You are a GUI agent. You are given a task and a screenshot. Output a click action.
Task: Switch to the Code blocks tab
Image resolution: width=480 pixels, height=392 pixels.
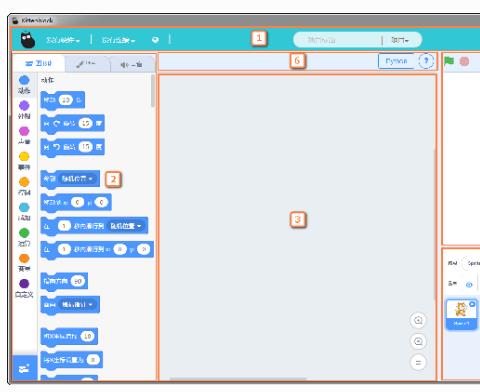(39, 63)
